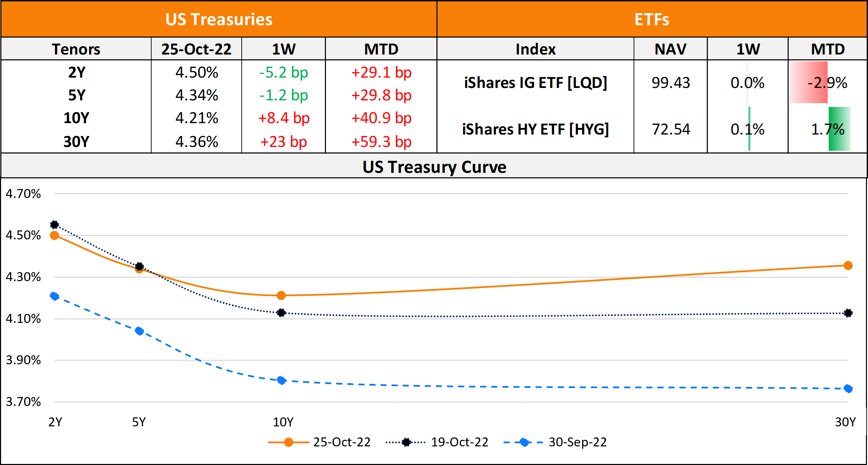The image size is (868, 465).
Task: Click the 30-Sep-22 legend marker
Action: coord(524,442)
